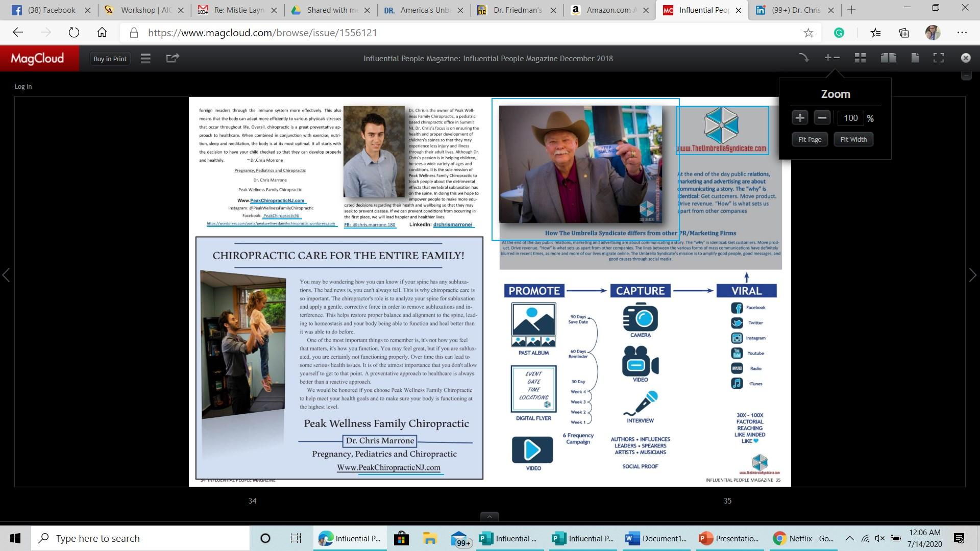Click the zoom percentage field

point(851,118)
